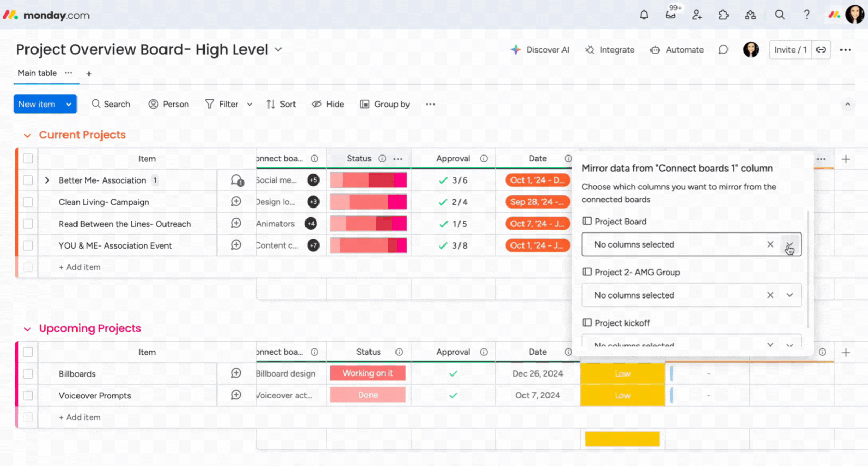Switch to the Main table tab
868x466 pixels.
click(37, 73)
